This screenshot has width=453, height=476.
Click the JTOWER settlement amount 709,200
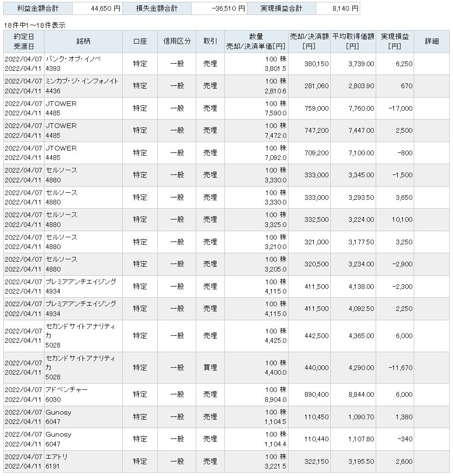(317, 153)
